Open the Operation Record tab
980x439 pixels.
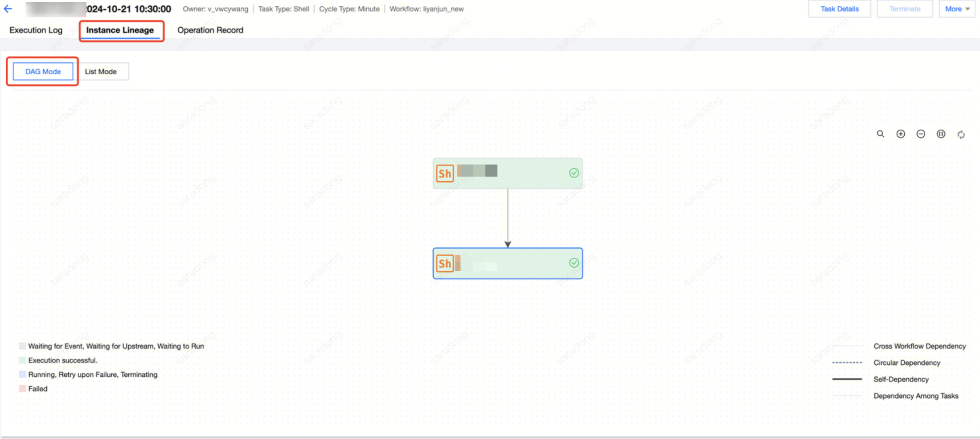(210, 30)
